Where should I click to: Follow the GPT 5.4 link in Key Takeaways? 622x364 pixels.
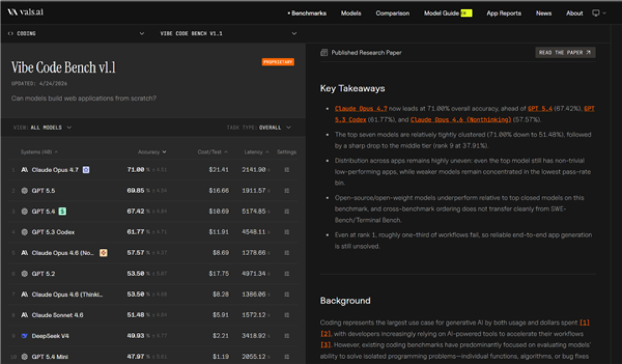(540, 108)
